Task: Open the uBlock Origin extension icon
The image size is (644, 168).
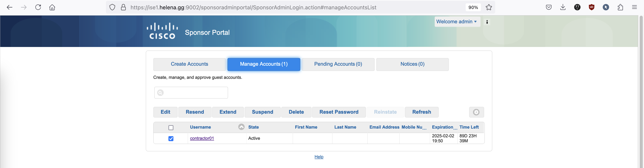Action: click(591, 7)
